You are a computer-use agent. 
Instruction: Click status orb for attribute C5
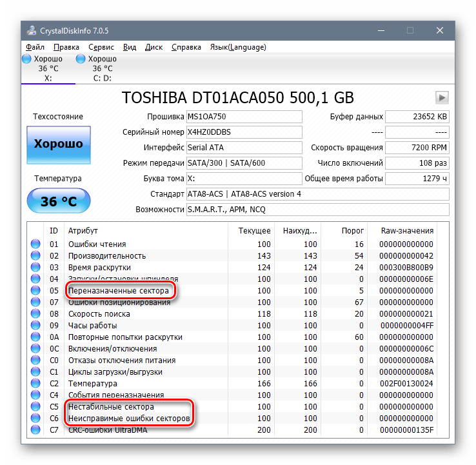pos(35,406)
